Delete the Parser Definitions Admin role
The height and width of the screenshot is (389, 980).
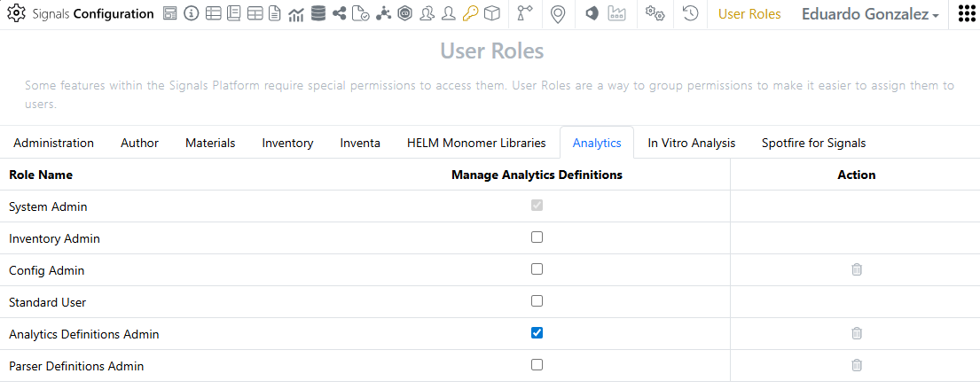coord(857,365)
